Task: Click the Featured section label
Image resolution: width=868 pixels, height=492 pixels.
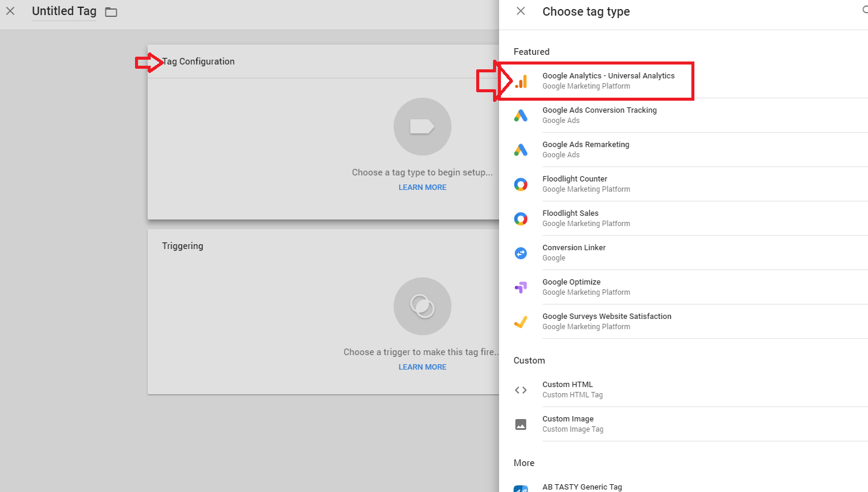Action: coord(532,52)
